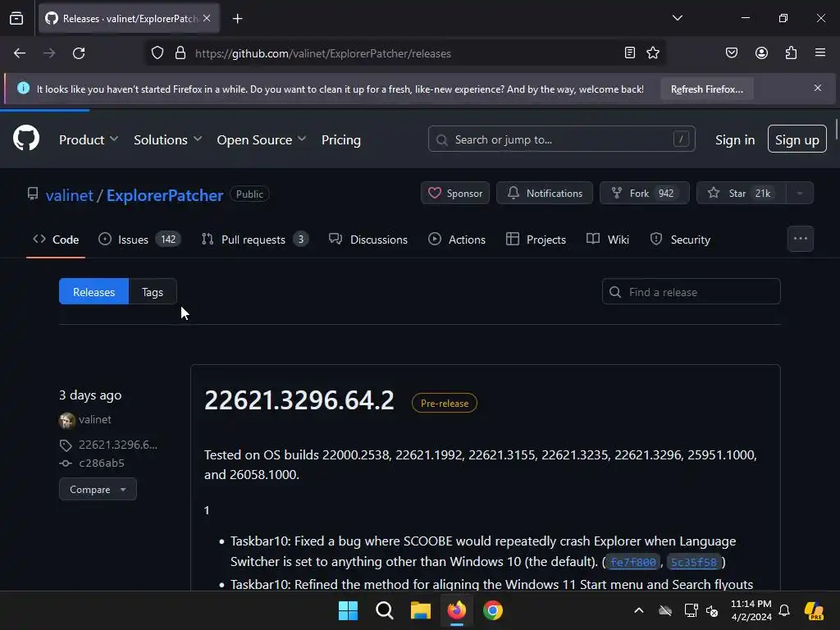Open the Security tab
The height and width of the screenshot is (630, 840).
coord(680,240)
